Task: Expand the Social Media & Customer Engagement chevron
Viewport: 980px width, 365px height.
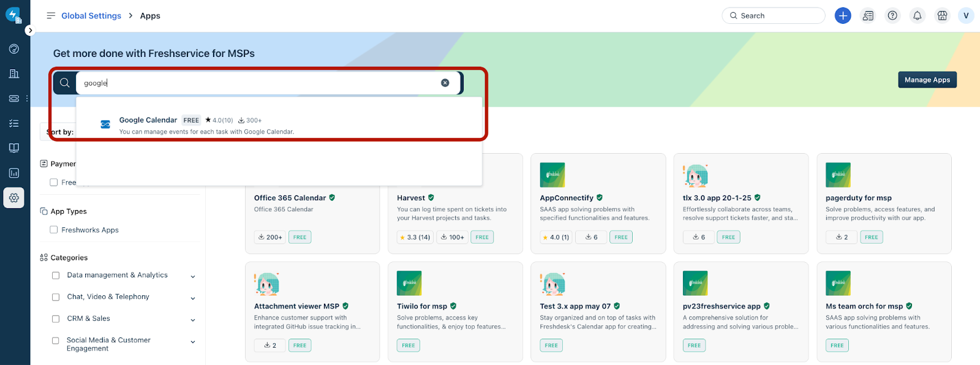Action: (193, 342)
